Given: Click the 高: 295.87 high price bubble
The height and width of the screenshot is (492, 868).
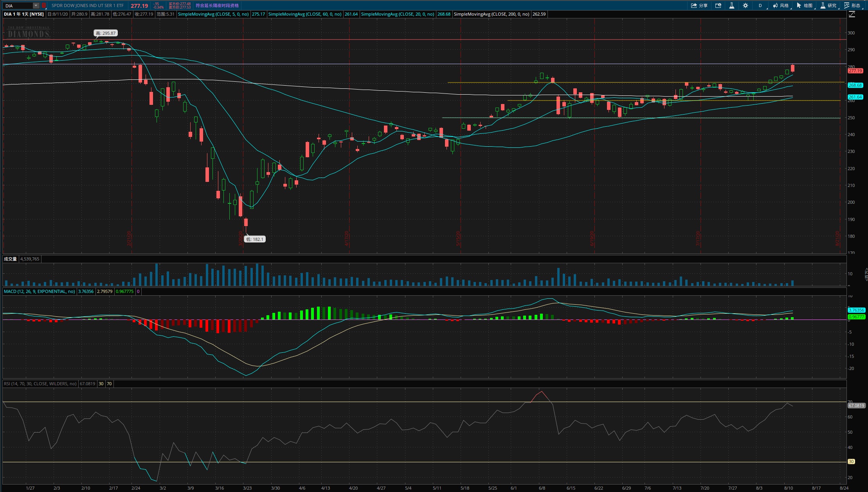Looking at the screenshot, I should coord(106,33).
